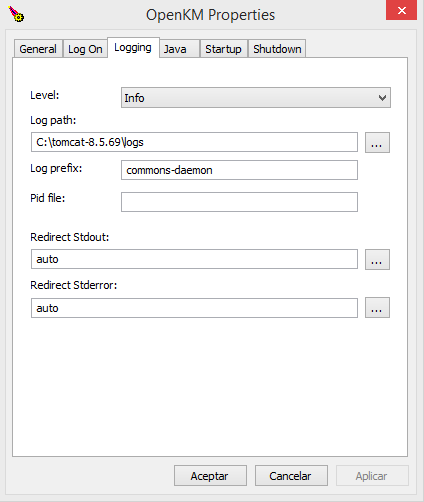This screenshot has height=502, width=424.
Task: Focus the empty Pid file field
Action: [239, 202]
